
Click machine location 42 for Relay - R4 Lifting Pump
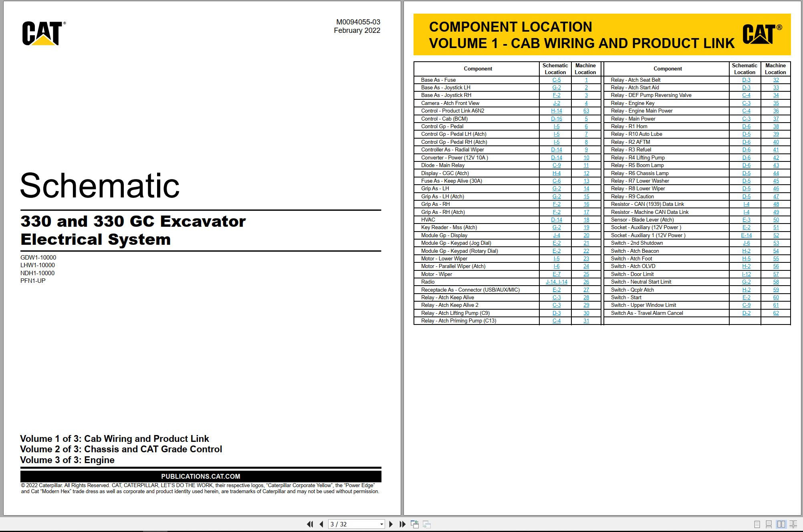pos(776,158)
